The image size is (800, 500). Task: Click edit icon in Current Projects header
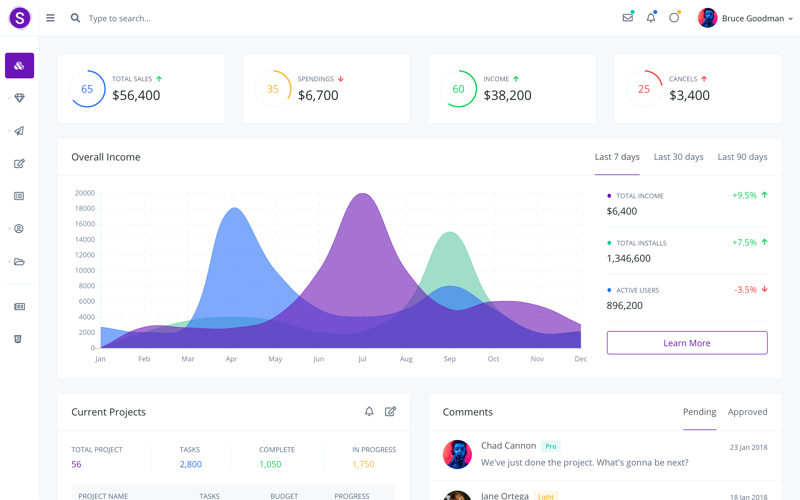[x=390, y=412]
